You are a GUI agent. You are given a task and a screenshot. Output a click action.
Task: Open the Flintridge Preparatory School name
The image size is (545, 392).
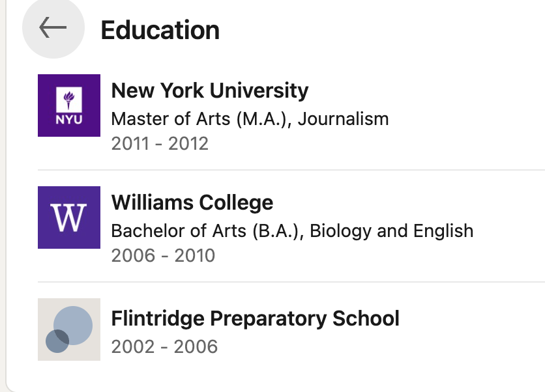click(255, 318)
